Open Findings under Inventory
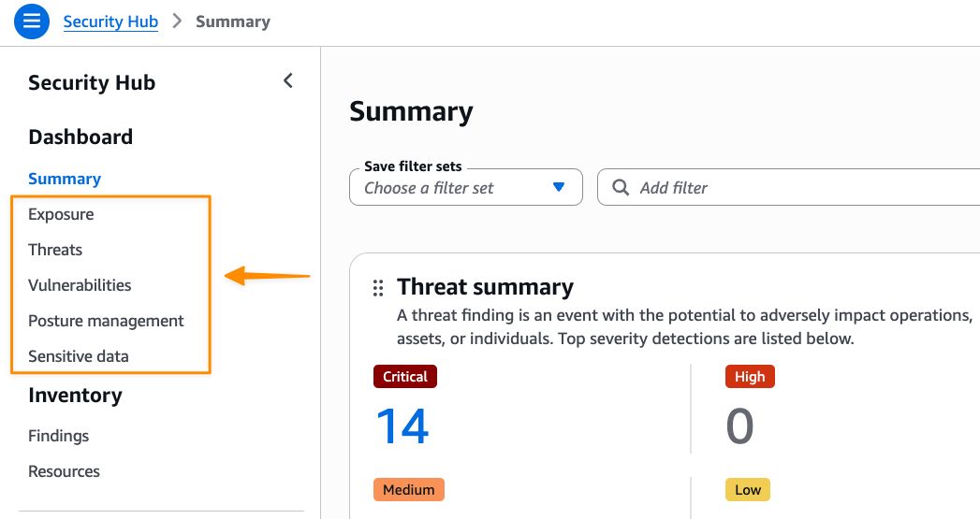Viewport: 980px width, 519px height. click(58, 436)
